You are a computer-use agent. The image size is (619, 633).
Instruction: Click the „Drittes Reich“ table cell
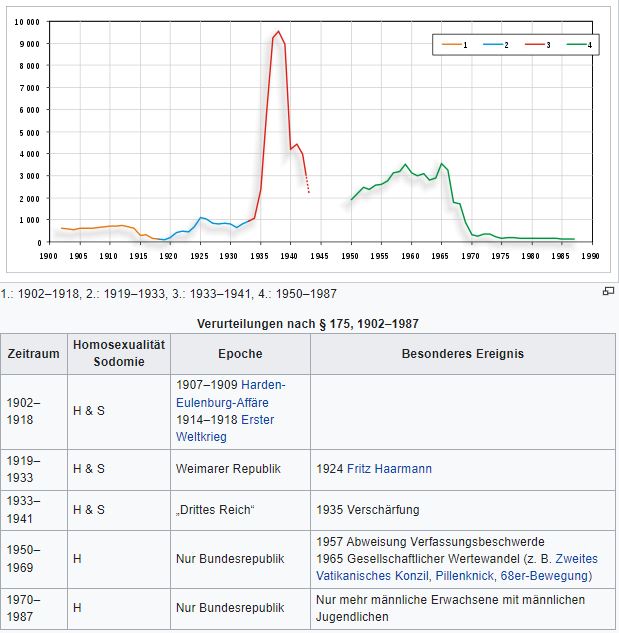[x=215, y=510]
